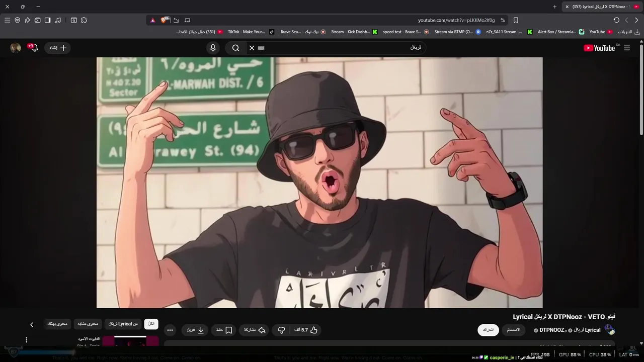Open suggested video thumbnail الكابوت الاسود
This screenshot has width=644, height=362.
[131, 341]
